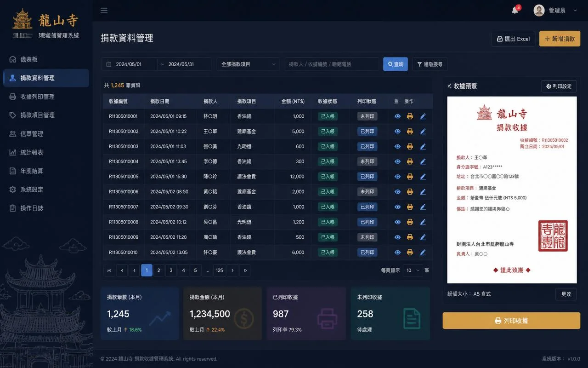
Task: View details of donation R11305010002
Action: coord(398,132)
